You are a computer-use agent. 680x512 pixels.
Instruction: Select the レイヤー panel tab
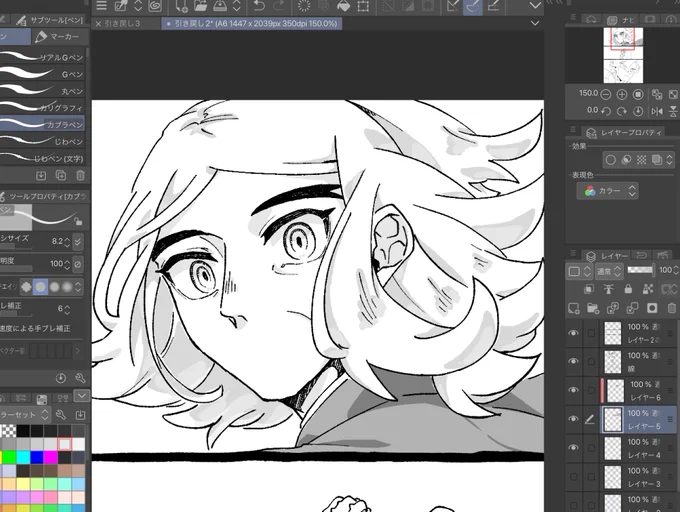tap(607, 256)
